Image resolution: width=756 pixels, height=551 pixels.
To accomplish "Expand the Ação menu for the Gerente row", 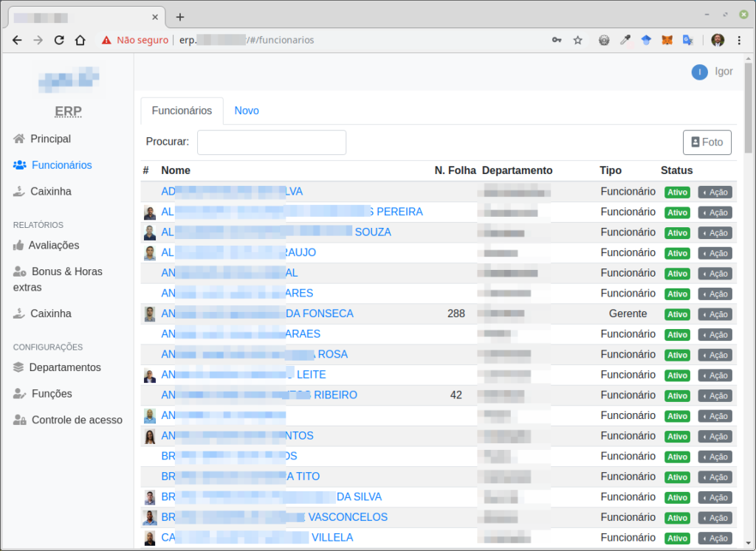I will click(714, 313).
